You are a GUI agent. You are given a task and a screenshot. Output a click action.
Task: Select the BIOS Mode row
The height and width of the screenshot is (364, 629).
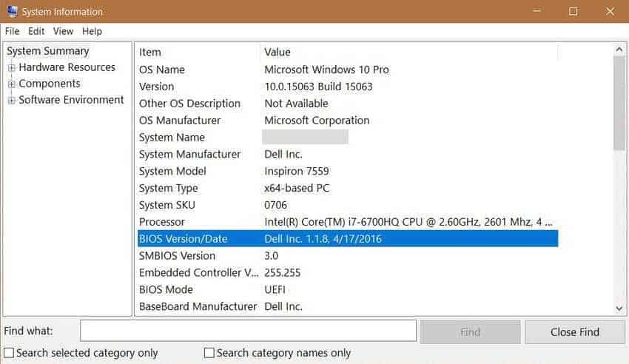point(348,289)
